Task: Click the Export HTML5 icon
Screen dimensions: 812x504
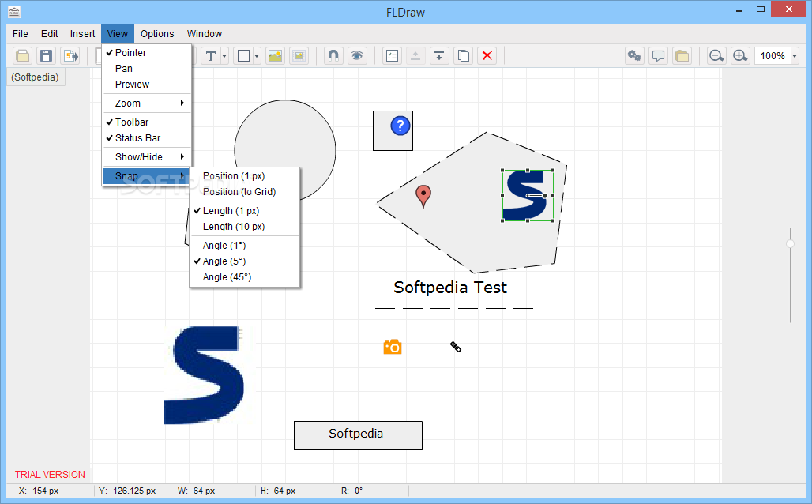Action: point(70,55)
